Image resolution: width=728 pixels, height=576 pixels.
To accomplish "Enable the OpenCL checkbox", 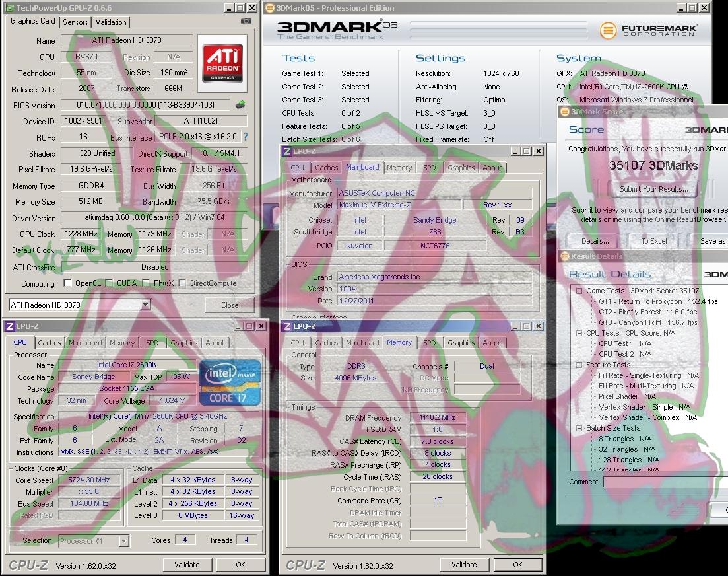I will pos(67,283).
